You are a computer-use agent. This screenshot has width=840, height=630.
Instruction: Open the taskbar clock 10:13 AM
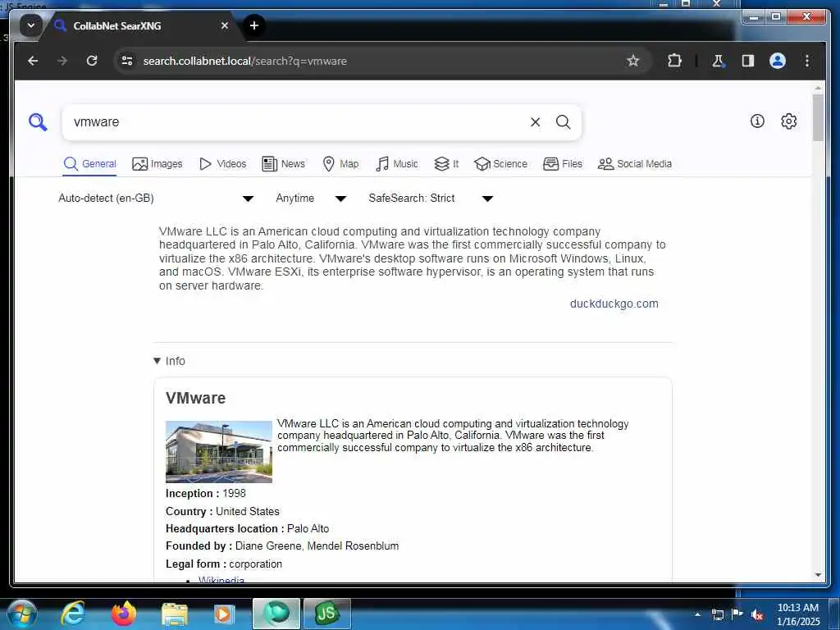click(797, 614)
